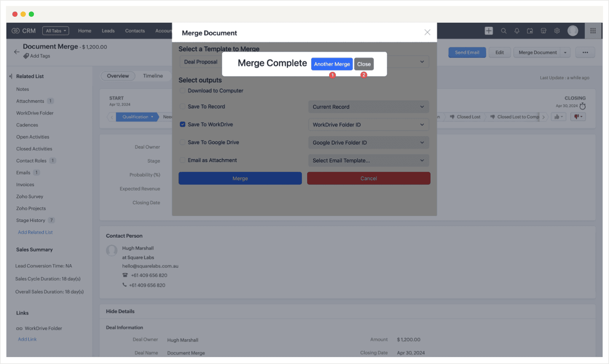The image size is (609, 364).
Task: Switch to the Overview tab
Action: [118, 76]
